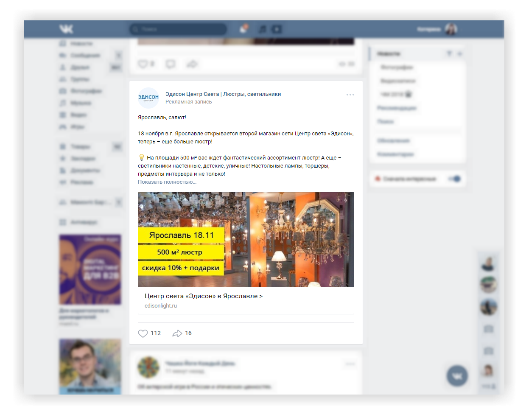Toggle the Сначала интересные switch
The height and width of the screenshot is (420, 526).
click(x=455, y=179)
